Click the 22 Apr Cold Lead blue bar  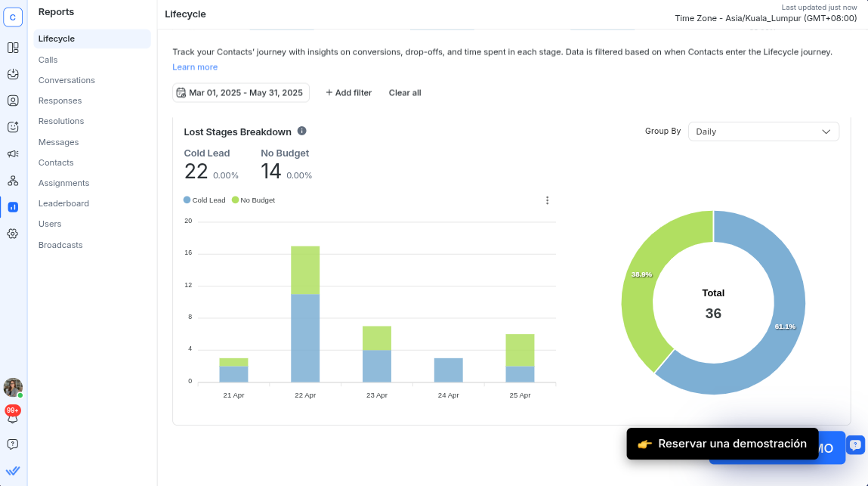pyautogui.click(x=305, y=338)
